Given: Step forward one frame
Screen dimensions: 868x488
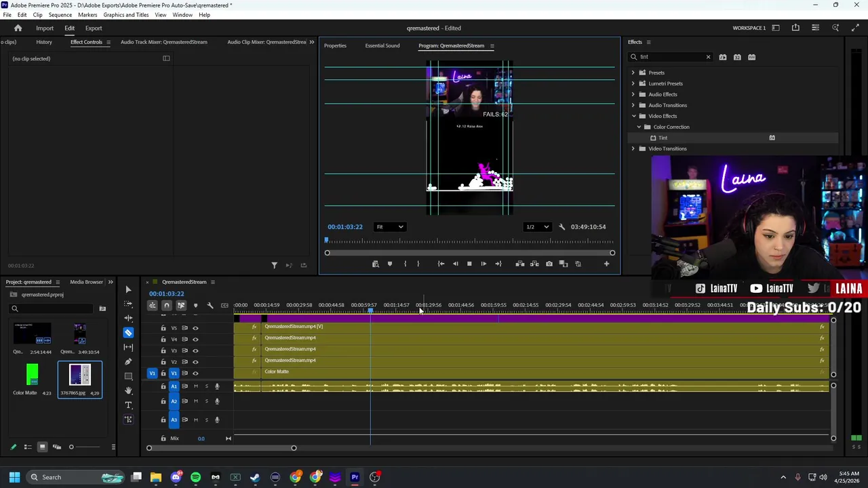Looking at the screenshot, I should (x=484, y=264).
